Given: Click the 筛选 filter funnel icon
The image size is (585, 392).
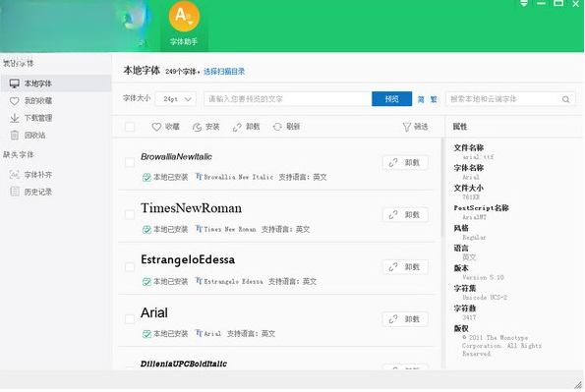Looking at the screenshot, I should 407,127.
